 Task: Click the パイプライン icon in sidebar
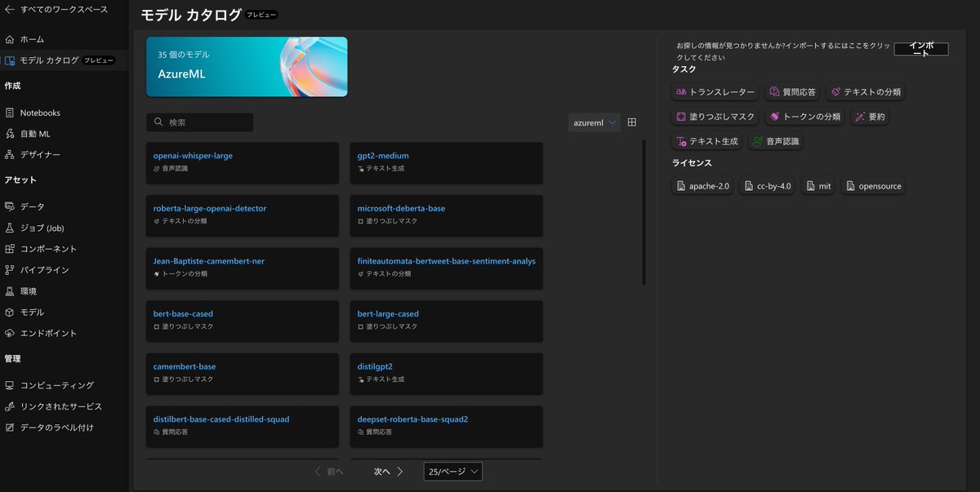pyautogui.click(x=10, y=270)
